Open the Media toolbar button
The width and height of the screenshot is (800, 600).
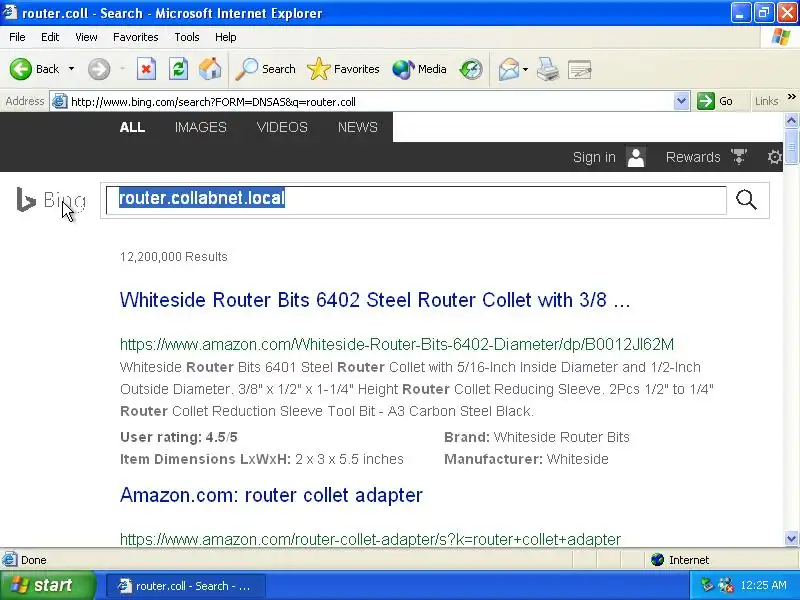tap(419, 69)
